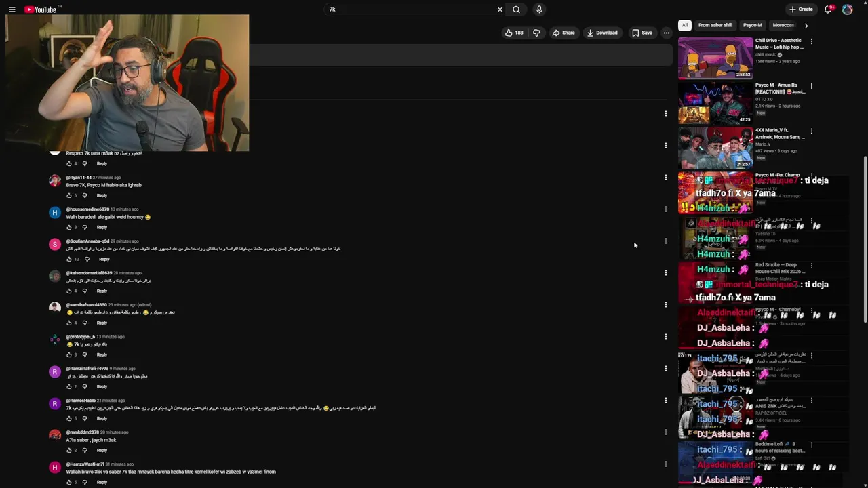Open @houssemedine6870's blue H avatar

pos(55,212)
